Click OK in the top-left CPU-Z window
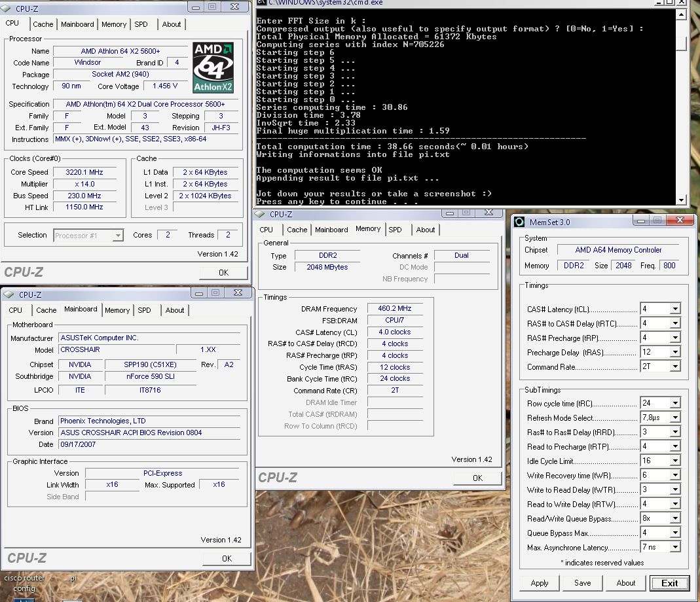This screenshot has width=700, height=602. pos(224,273)
